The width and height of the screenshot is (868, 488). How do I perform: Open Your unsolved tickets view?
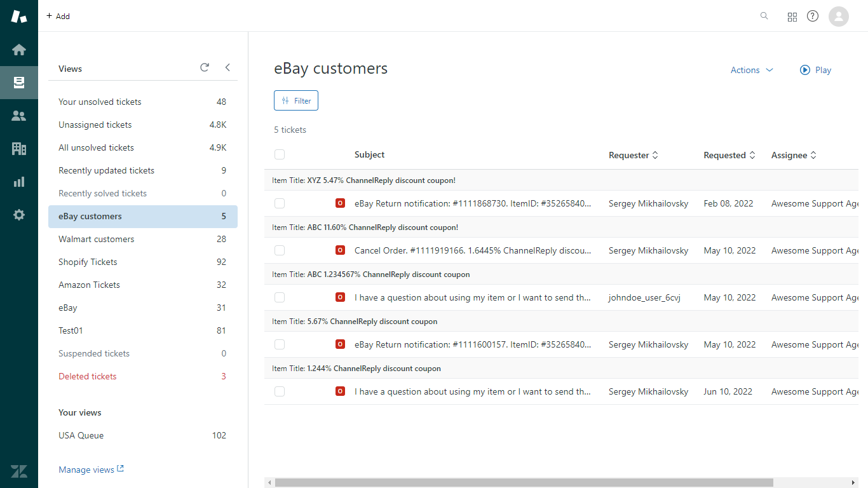(143, 102)
